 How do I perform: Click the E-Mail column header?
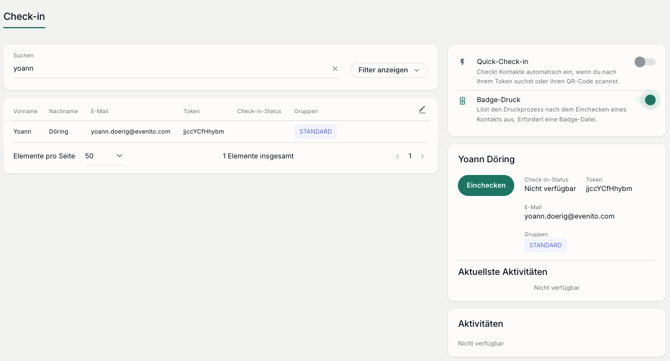[99, 111]
